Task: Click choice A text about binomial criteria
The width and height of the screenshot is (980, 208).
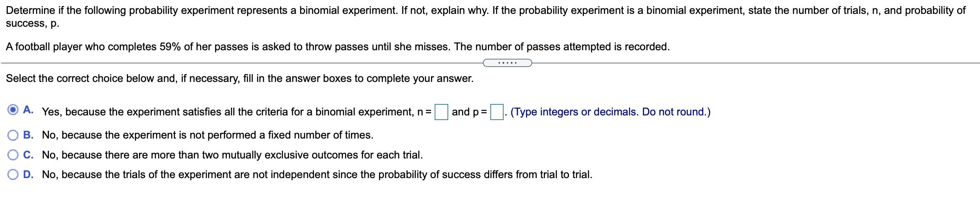Action: [x=228, y=111]
